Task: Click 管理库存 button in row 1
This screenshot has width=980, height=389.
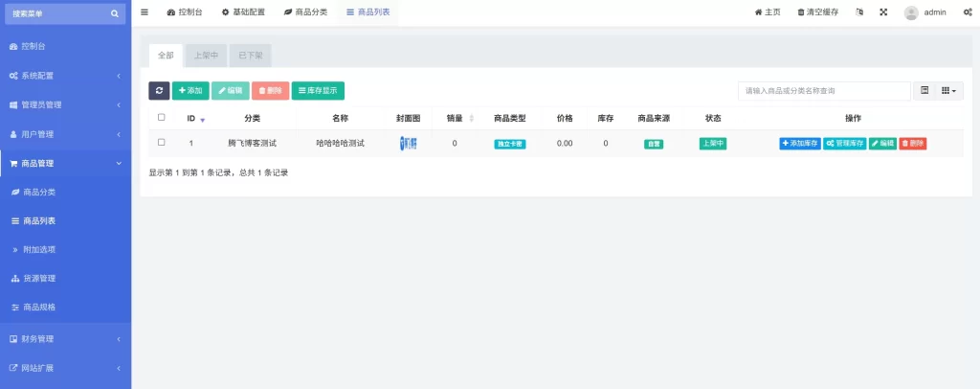Action: 845,143
